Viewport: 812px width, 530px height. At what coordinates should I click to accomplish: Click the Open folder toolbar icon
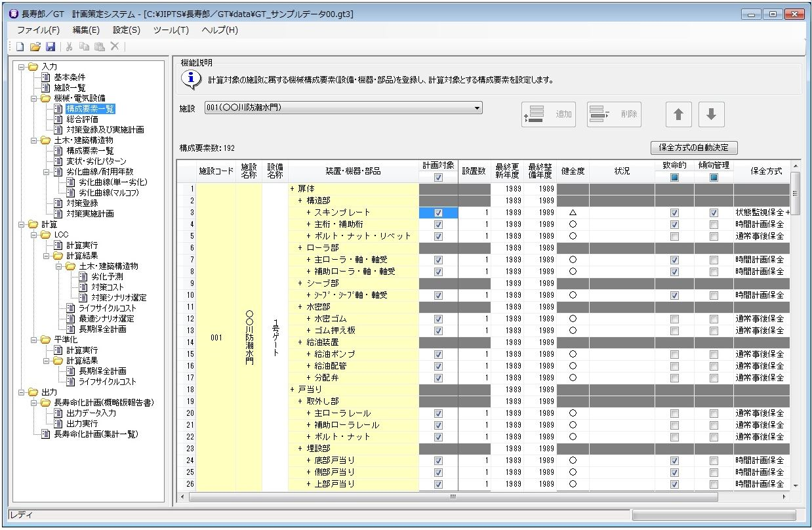(35, 47)
